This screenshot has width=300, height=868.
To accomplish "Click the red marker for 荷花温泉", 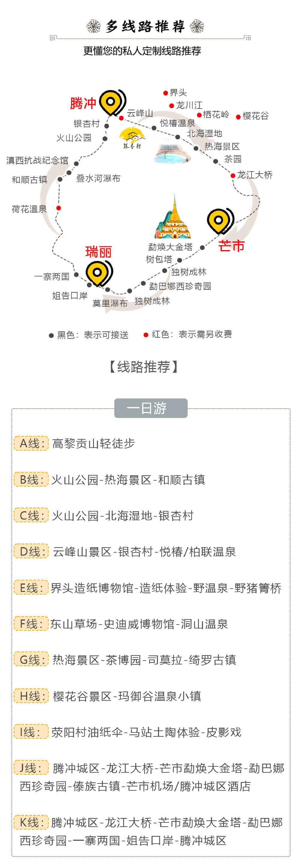I will [59, 208].
